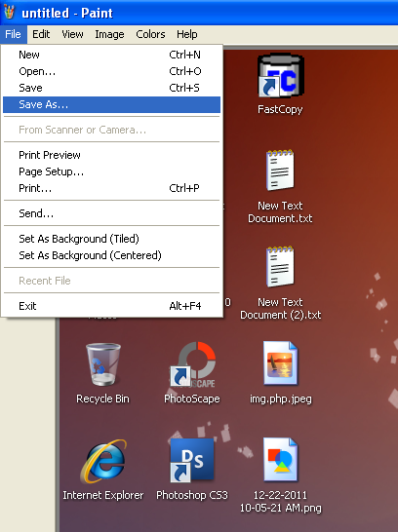Choose Save As... in File menu

(112, 104)
